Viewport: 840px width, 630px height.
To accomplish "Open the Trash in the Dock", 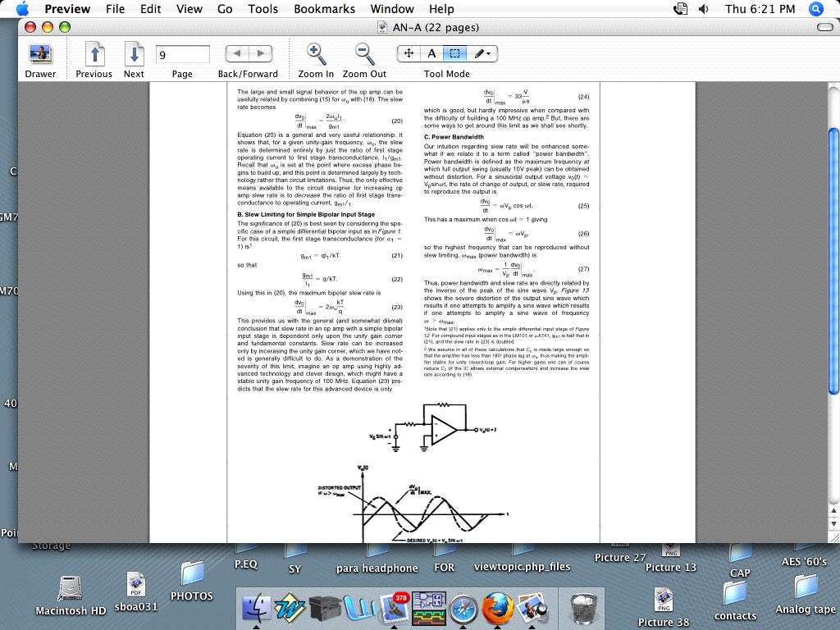I will click(583, 608).
